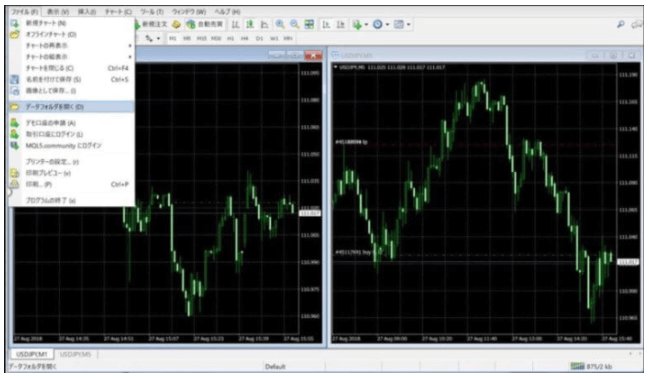
Task: Select the line chart icon
Action: [x=264, y=24]
